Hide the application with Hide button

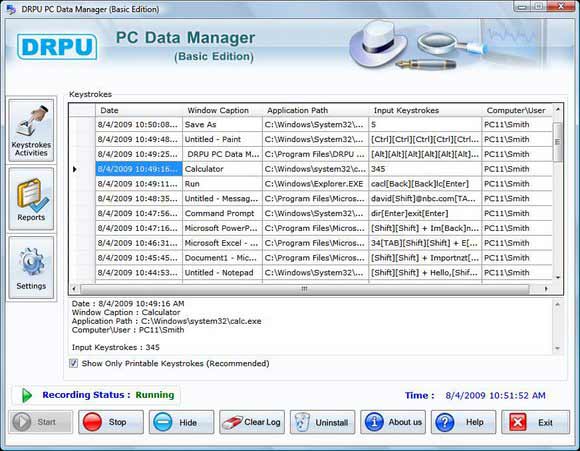(181, 422)
